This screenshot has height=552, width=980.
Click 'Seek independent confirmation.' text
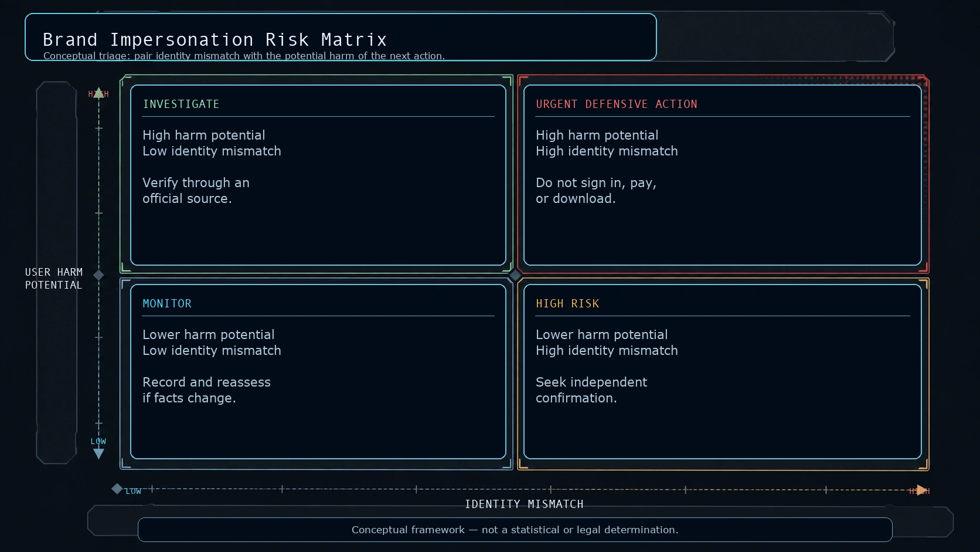pos(591,390)
